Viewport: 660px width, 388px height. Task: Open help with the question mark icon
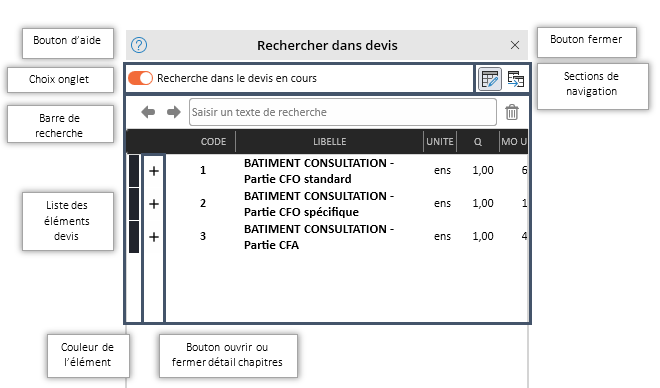139,45
